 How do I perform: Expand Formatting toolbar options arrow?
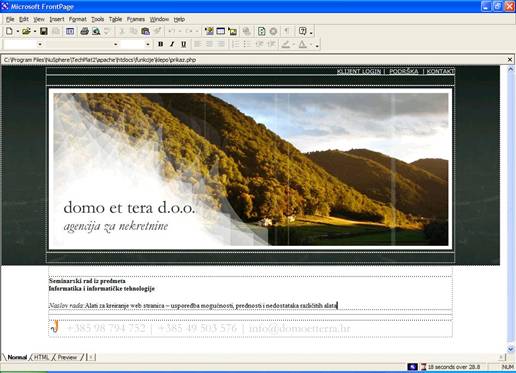point(317,45)
